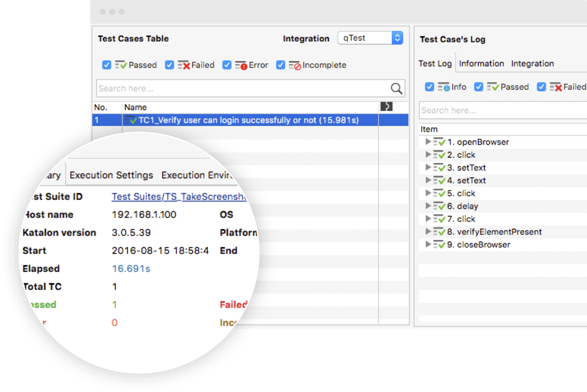Click the No. column header
Viewport: 587px width, 392px height.
(x=107, y=107)
